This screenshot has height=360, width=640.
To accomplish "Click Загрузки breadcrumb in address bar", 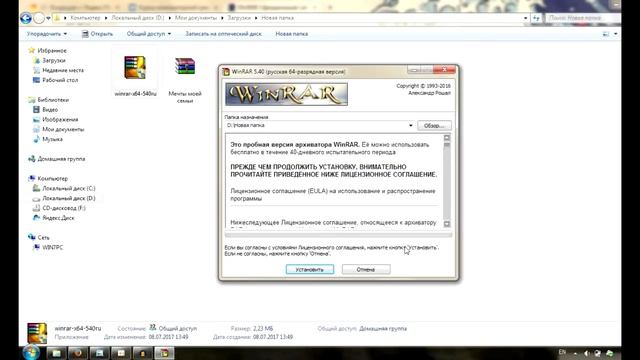I will click(x=239, y=18).
